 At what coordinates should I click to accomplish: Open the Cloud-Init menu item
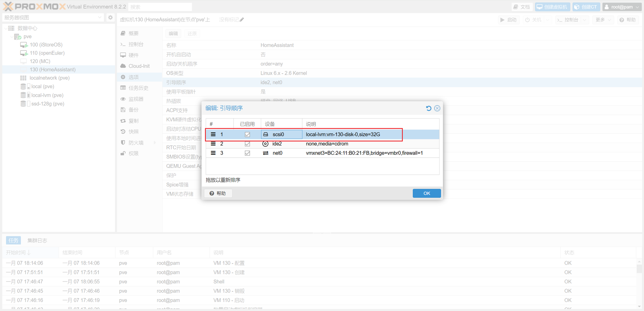tap(139, 66)
